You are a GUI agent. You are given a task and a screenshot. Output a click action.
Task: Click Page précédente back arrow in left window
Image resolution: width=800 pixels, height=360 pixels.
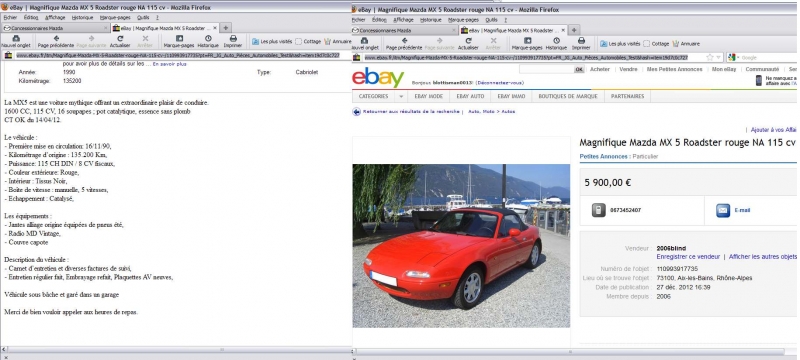[x=56, y=38]
